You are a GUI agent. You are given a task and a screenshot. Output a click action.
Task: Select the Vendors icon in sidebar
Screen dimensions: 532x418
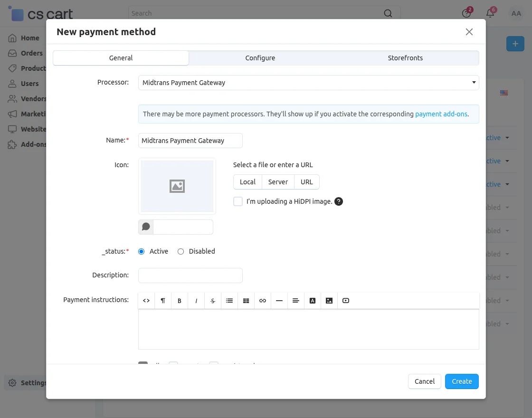[x=13, y=99]
